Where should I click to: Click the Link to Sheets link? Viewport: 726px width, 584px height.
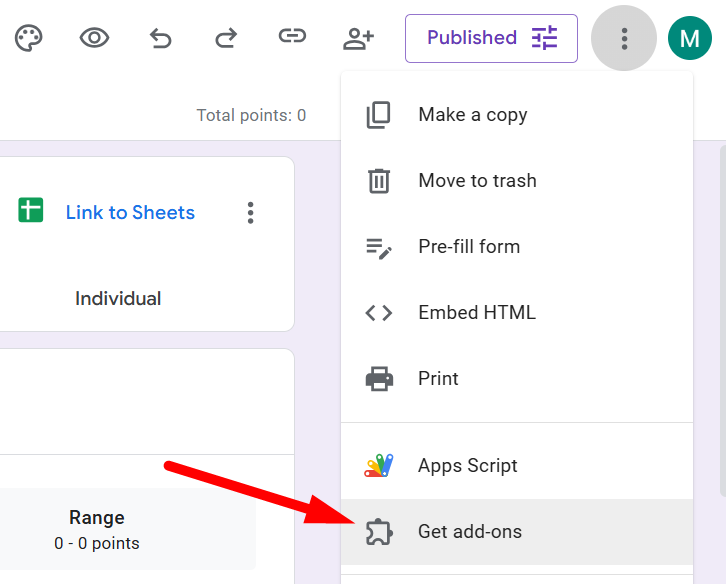click(130, 212)
